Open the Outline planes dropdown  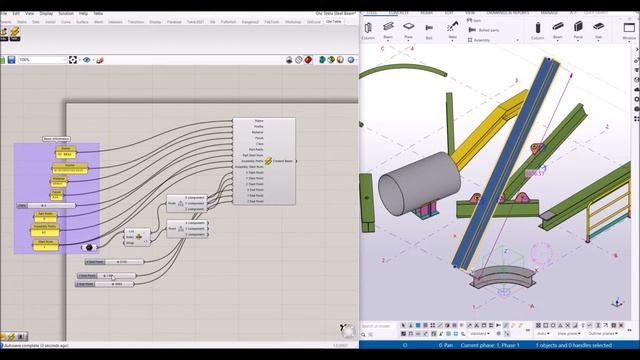[x=602, y=334]
